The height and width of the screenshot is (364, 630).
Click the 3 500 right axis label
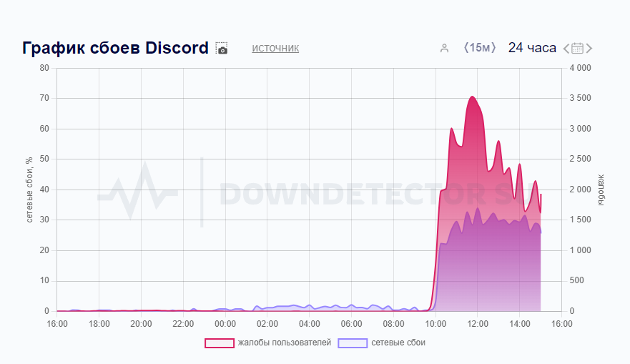580,98
